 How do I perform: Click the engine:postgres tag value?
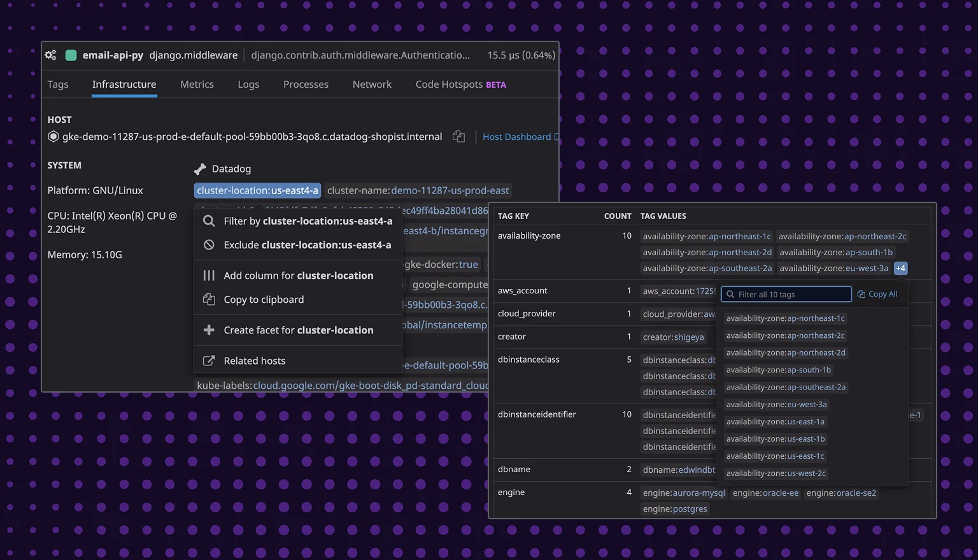click(x=675, y=509)
